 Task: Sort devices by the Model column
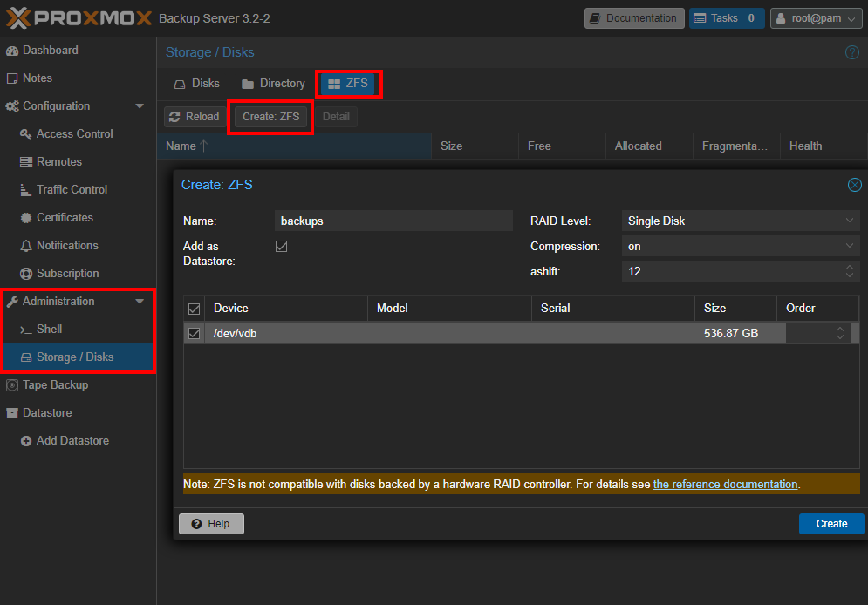coord(449,309)
